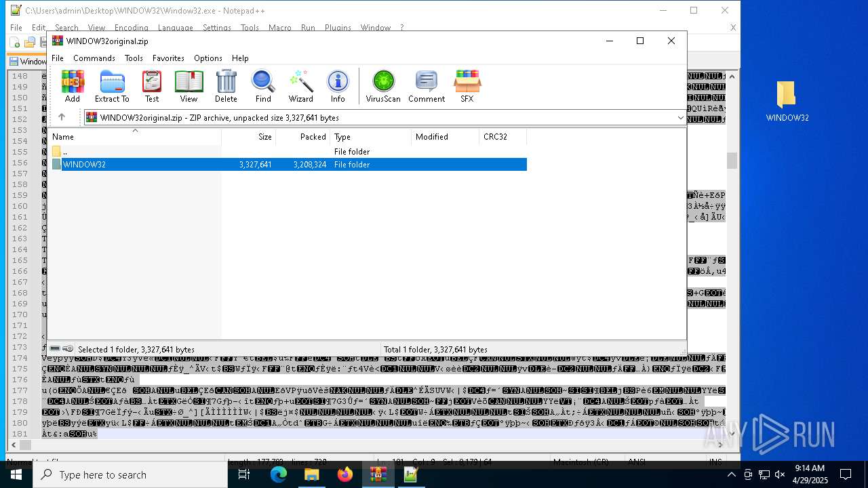868x488 pixels.
Task: Open Notepad++ Window menu
Action: [x=375, y=28]
